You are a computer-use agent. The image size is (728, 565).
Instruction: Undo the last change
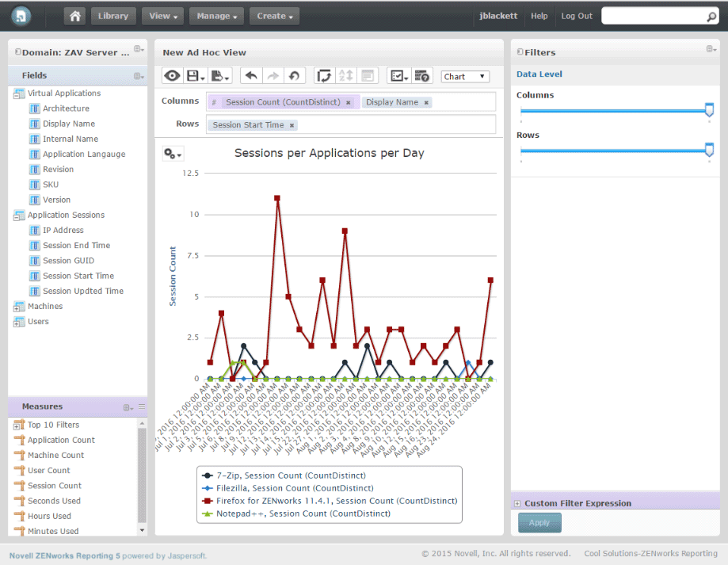(x=251, y=75)
